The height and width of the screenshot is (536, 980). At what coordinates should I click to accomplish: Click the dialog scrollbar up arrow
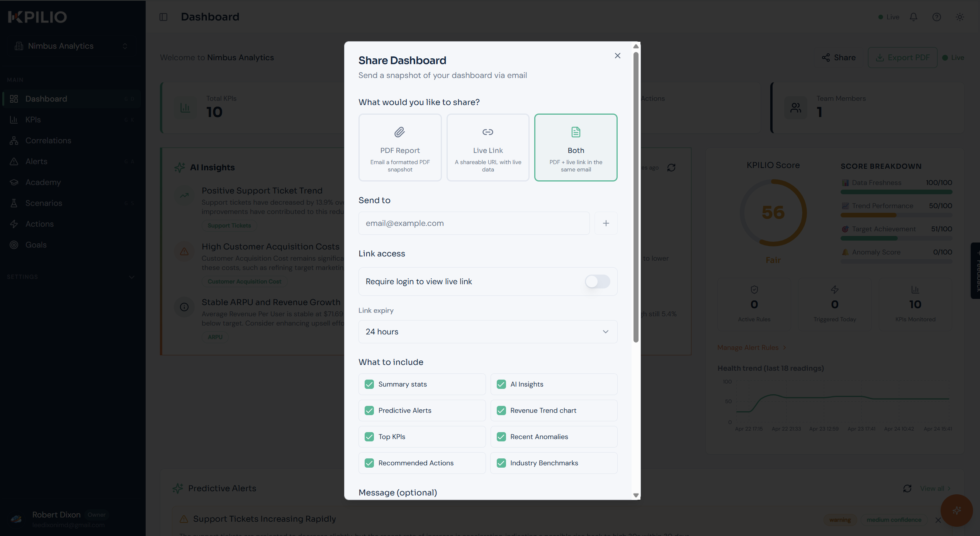pos(636,46)
